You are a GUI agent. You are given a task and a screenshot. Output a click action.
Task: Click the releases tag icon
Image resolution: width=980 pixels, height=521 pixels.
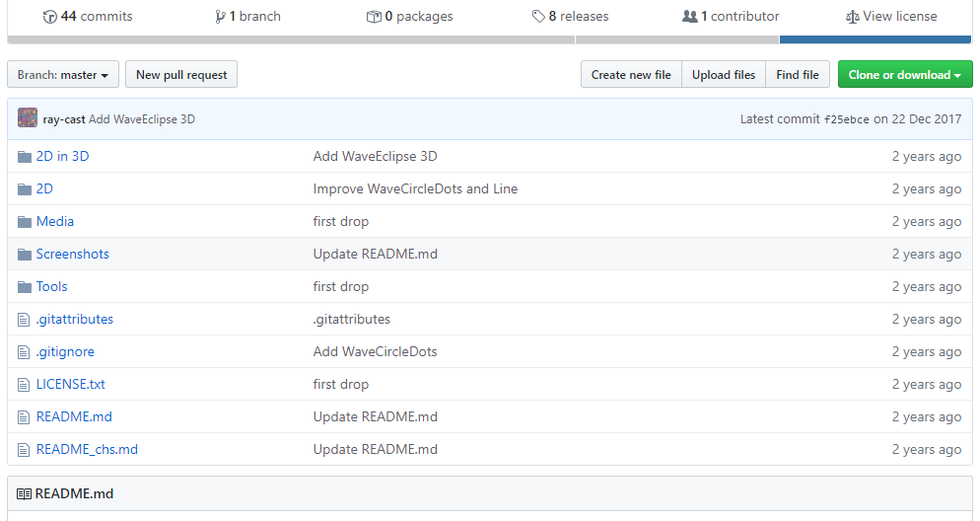[x=537, y=17]
